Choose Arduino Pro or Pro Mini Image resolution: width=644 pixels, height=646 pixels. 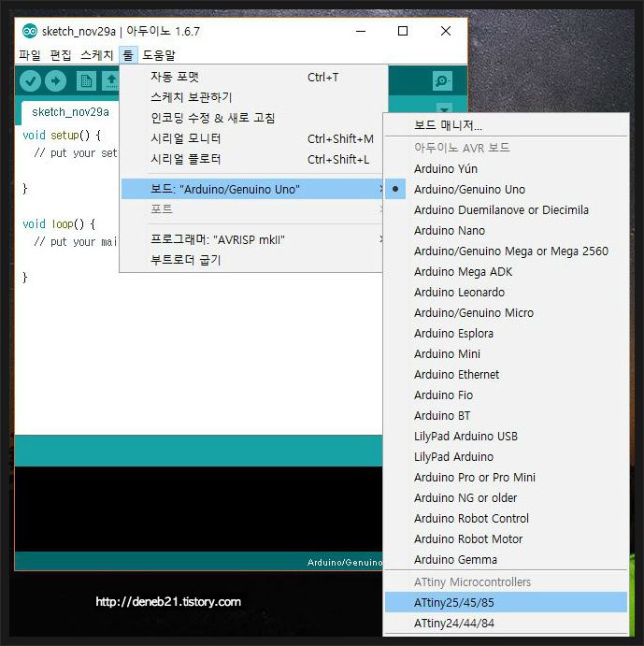pos(506,477)
